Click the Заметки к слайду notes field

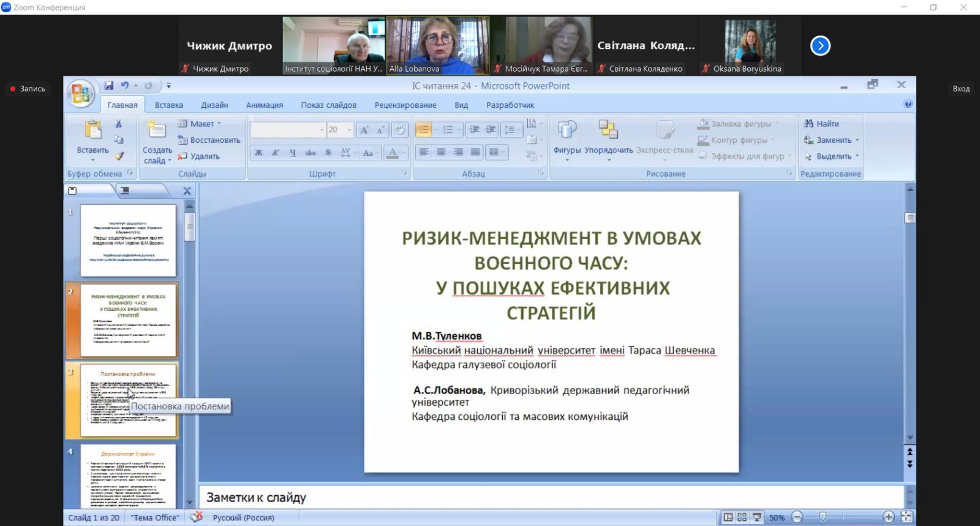point(551,497)
